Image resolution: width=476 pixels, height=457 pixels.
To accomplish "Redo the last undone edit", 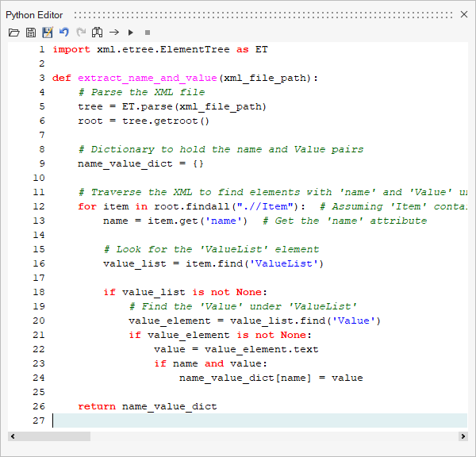I will pos(81,32).
